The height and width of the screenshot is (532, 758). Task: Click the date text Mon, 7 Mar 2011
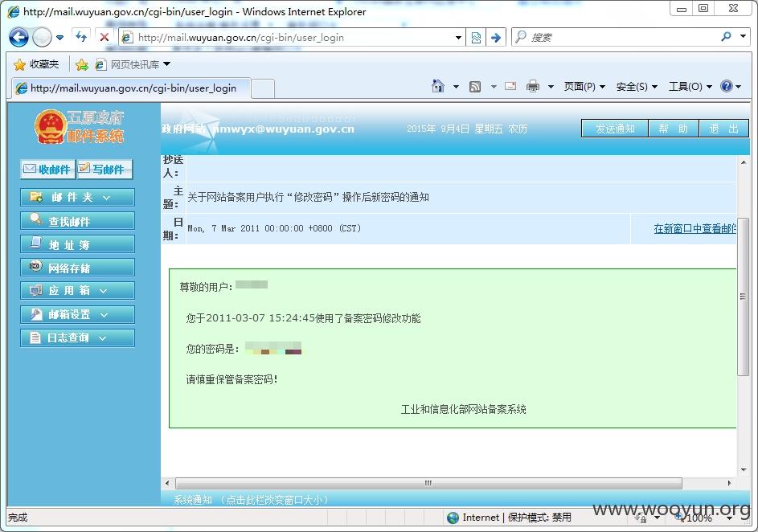pos(274,228)
